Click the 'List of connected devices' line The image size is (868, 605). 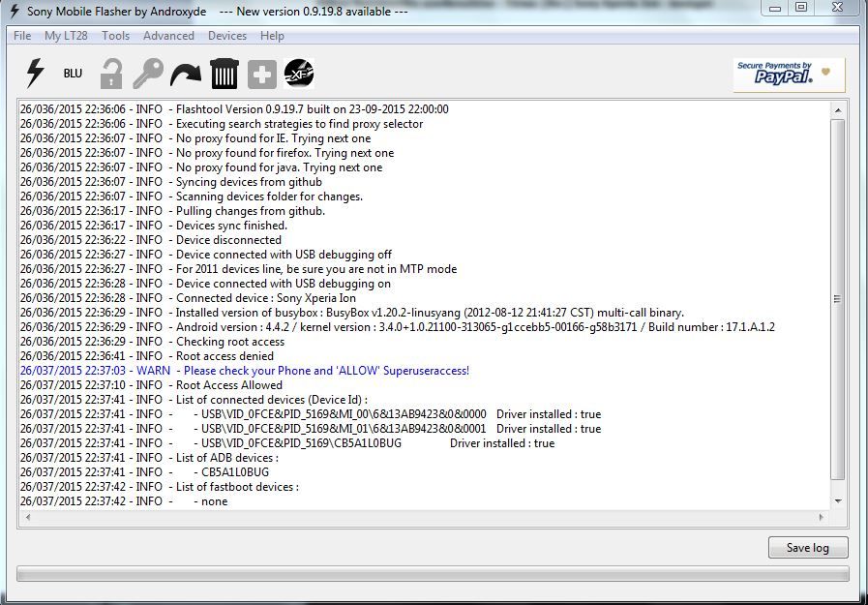click(194, 400)
